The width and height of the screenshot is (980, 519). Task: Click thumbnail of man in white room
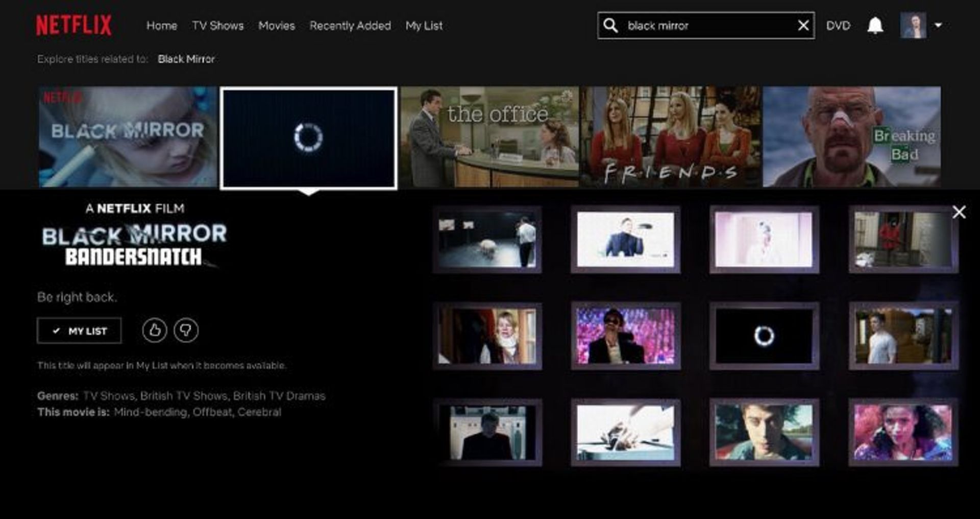(x=626, y=240)
